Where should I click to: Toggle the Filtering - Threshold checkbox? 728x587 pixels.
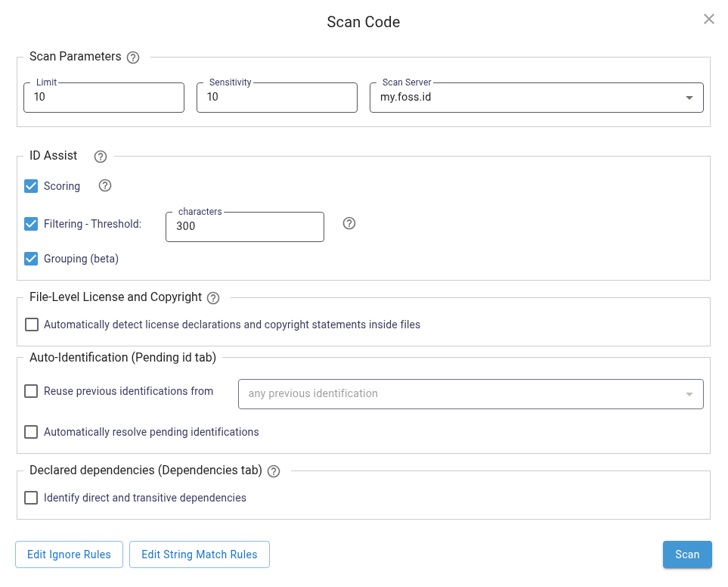(31, 224)
